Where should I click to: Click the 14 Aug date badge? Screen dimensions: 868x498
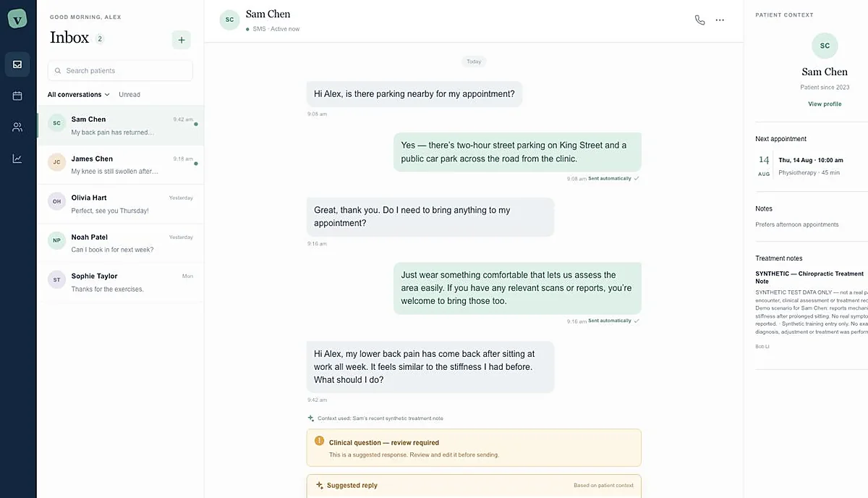(764, 164)
